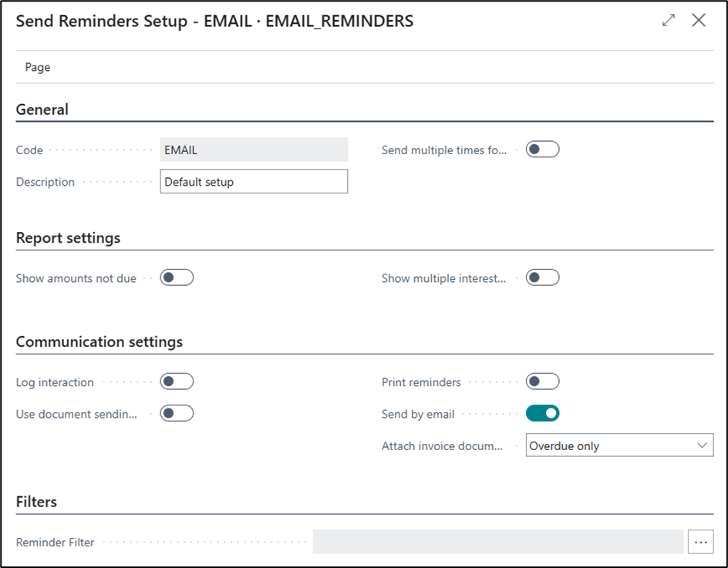Open Attach invoice documents dropdown
Screen dimensions: 728x568
point(619,445)
